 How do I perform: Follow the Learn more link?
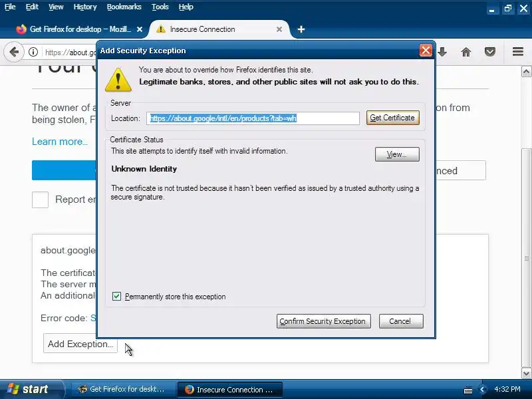(60, 142)
